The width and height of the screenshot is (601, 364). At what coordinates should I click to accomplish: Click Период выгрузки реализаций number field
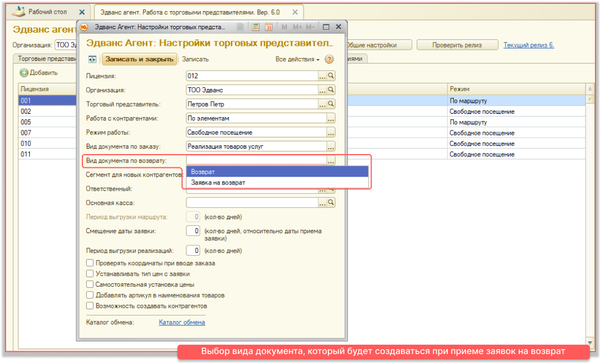(x=193, y=251)
